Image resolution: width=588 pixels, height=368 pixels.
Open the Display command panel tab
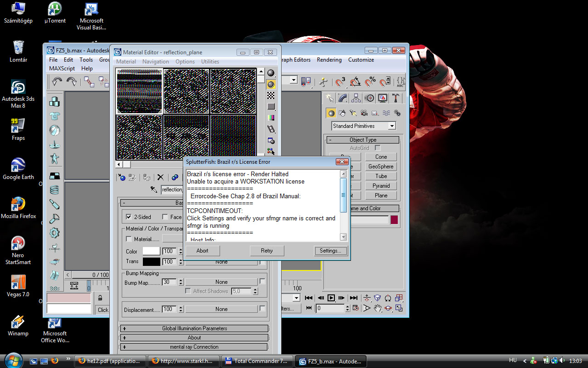point(382,98)
